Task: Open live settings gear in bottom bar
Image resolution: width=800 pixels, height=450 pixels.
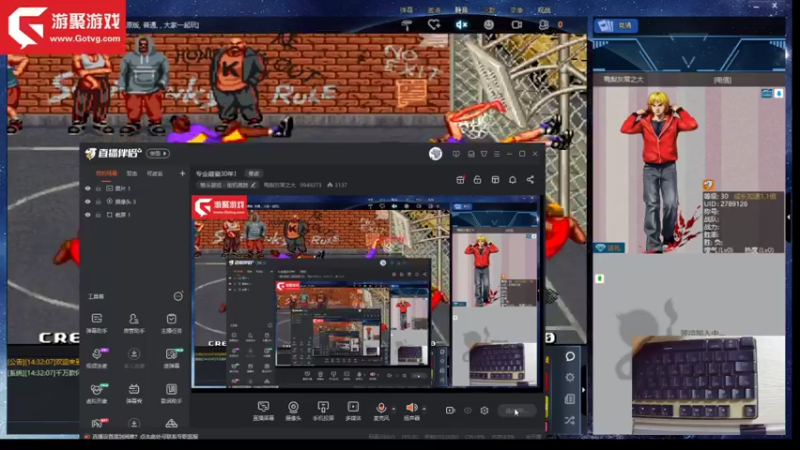Action: (x=484, y=410)
